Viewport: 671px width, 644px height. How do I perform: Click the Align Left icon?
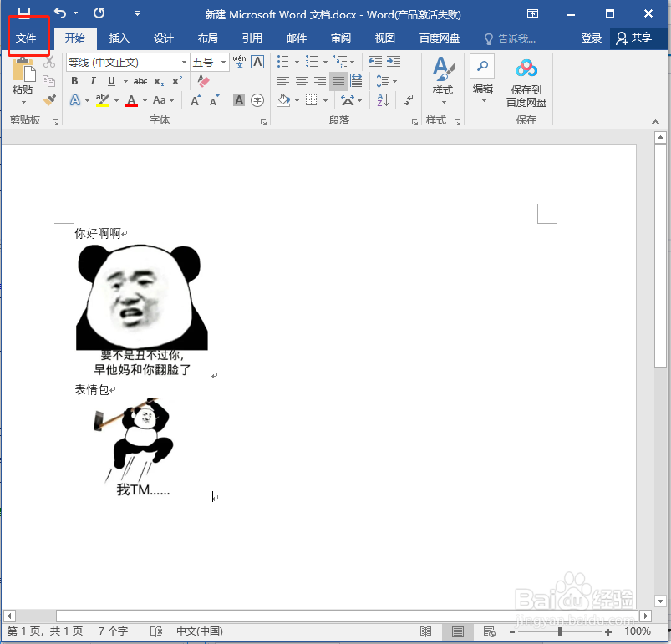(283, 81)
